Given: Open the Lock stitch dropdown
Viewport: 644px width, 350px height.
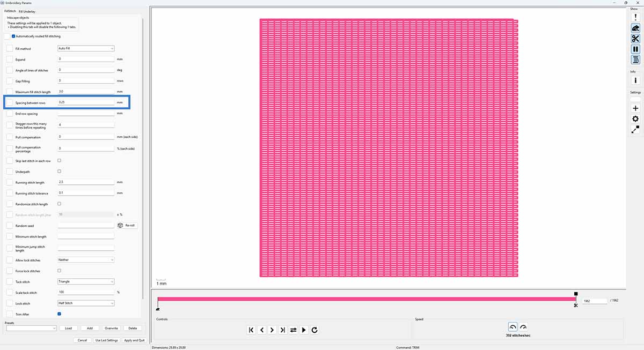Looking at the screenshot, I should pyautogui.click(x=85, y=303).
